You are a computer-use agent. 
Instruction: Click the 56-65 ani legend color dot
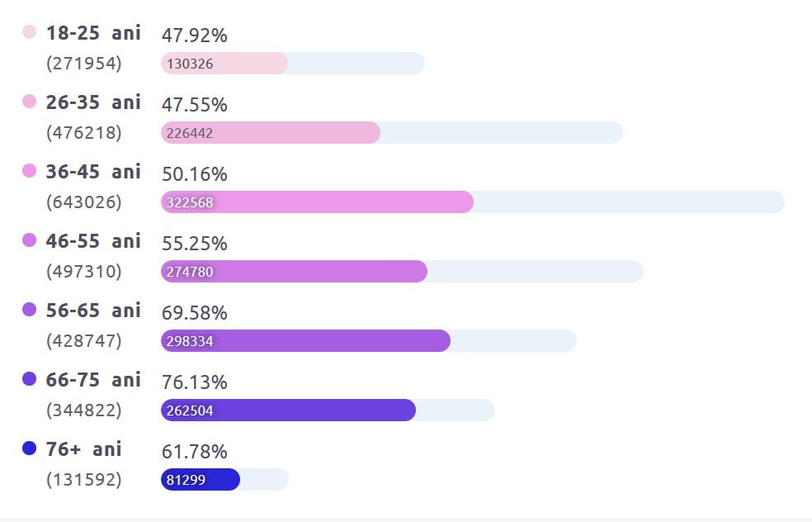tap(30, 310)
